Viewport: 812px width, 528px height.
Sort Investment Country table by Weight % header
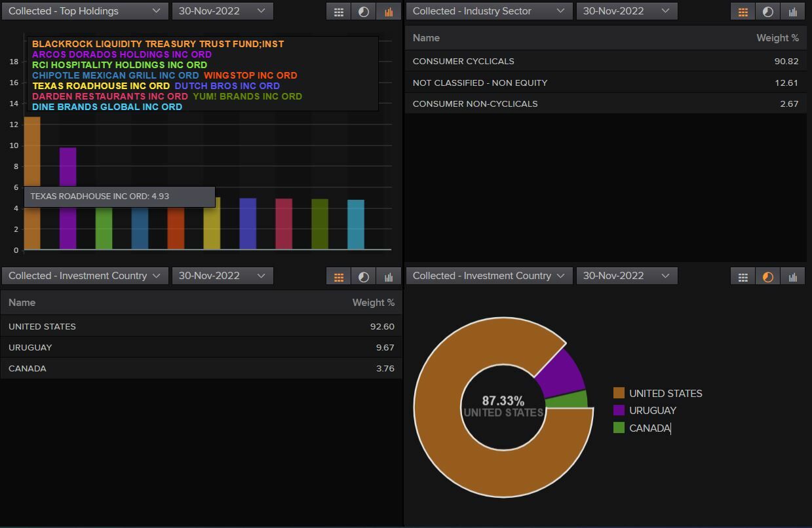click(373, 303)
